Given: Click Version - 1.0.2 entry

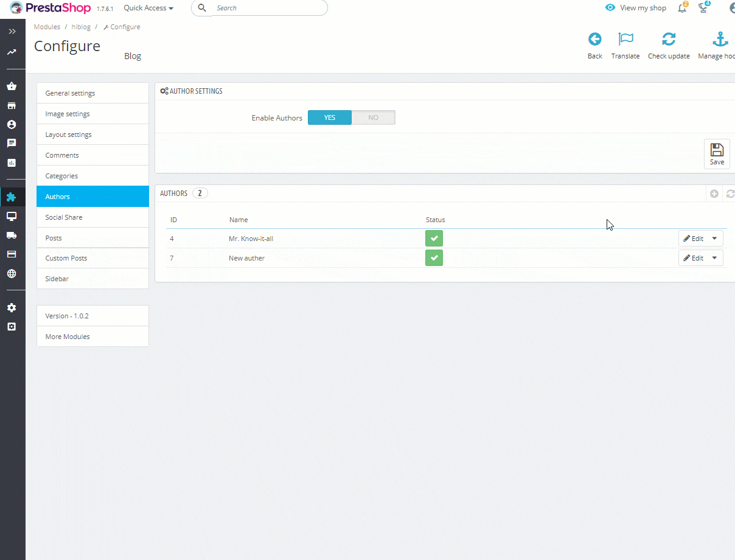Looking at the screenshot, I should pos(92,316).
